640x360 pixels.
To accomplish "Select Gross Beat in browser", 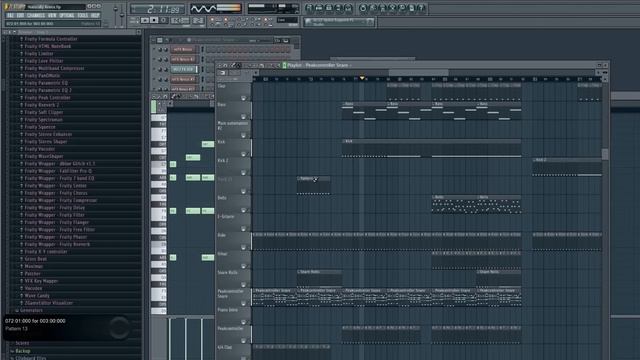I will [36, 259].
